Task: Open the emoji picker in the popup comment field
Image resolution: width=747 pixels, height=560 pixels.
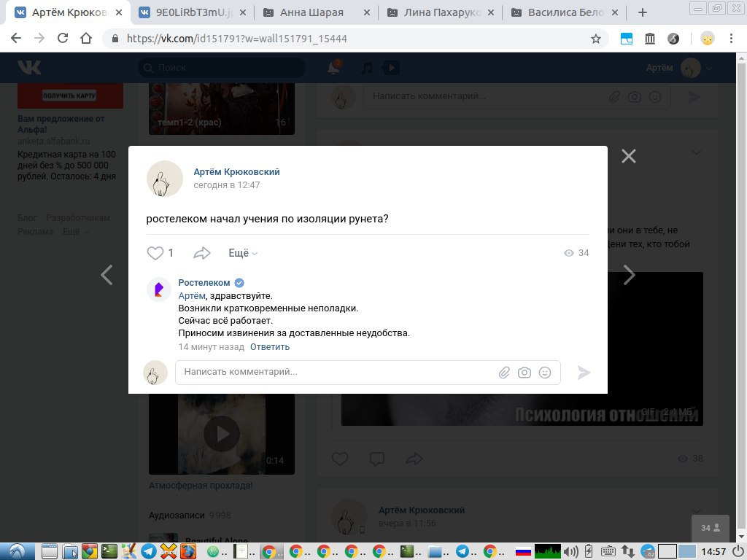Action: 545,373
